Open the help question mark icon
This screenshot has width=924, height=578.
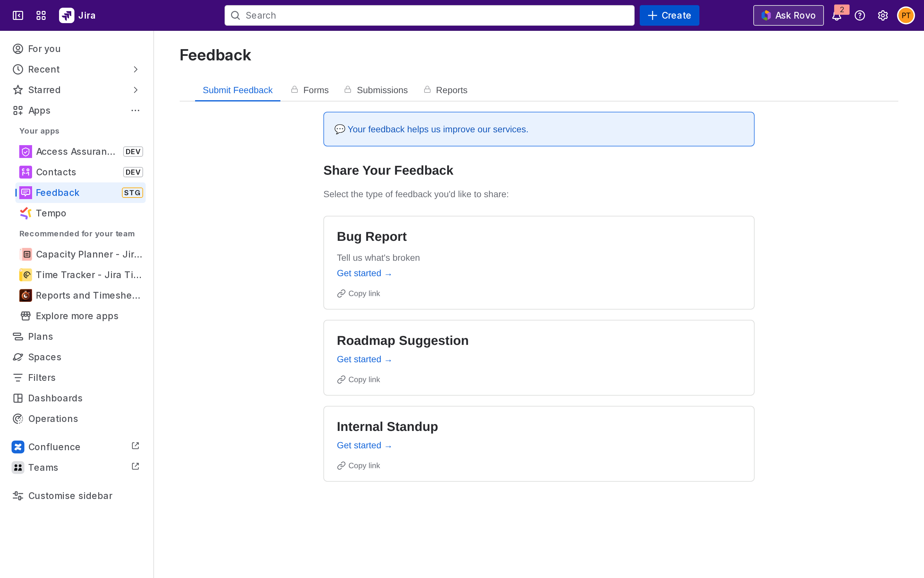tap(860, 15)
